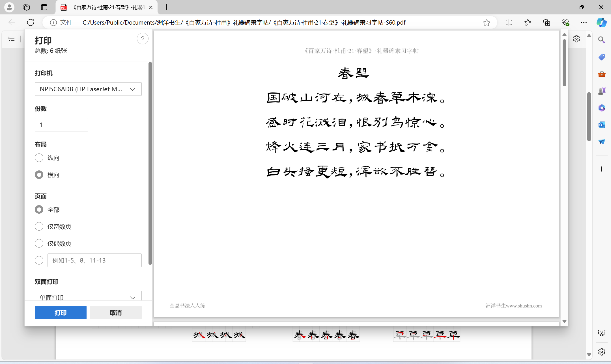Open sidebar settings gear at bottom
The height and width of the screenshot is (364, 611).
coord(602,352)
